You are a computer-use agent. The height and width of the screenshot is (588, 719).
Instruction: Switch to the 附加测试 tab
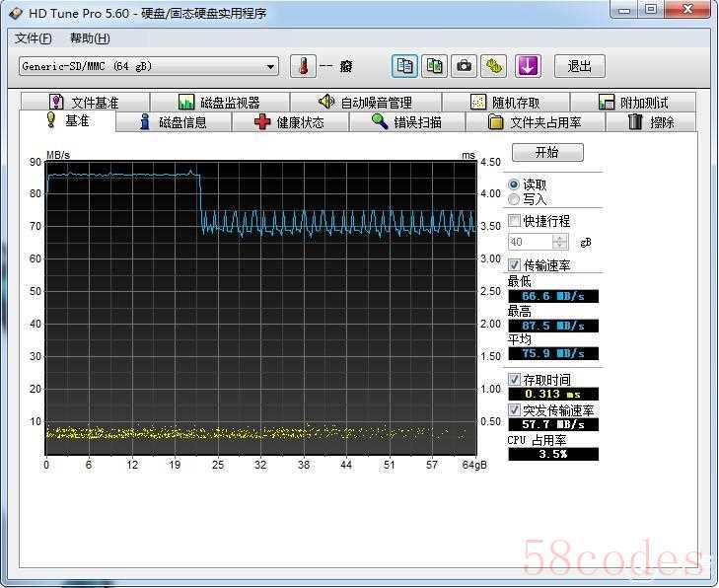tap(633, 102)
